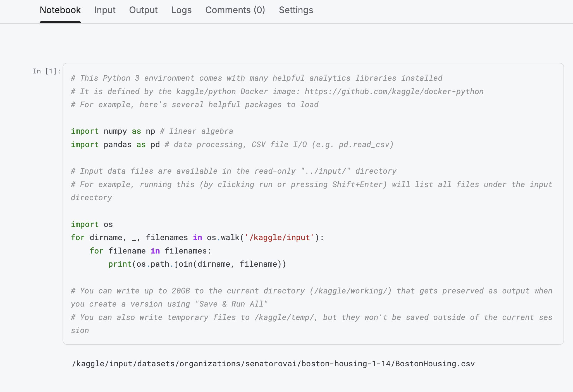This screenshot has width=573, height=392.
Task: Click the 'for filename in filenames:' line
Action: [x=150, y=251]
